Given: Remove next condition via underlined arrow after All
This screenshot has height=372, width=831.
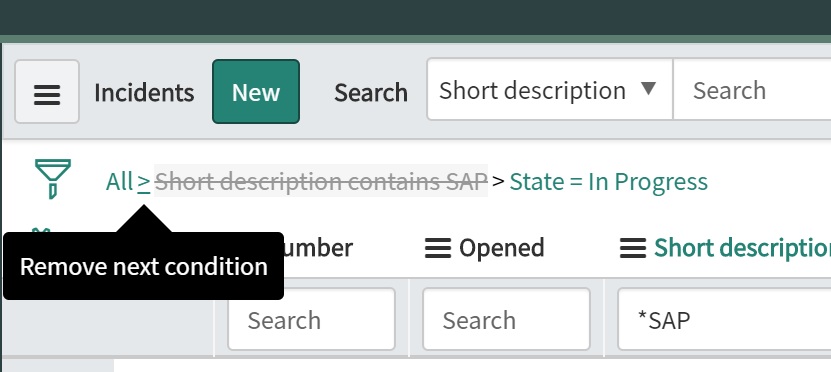Looking at the screenshot, I should click(x=144, y=182).
